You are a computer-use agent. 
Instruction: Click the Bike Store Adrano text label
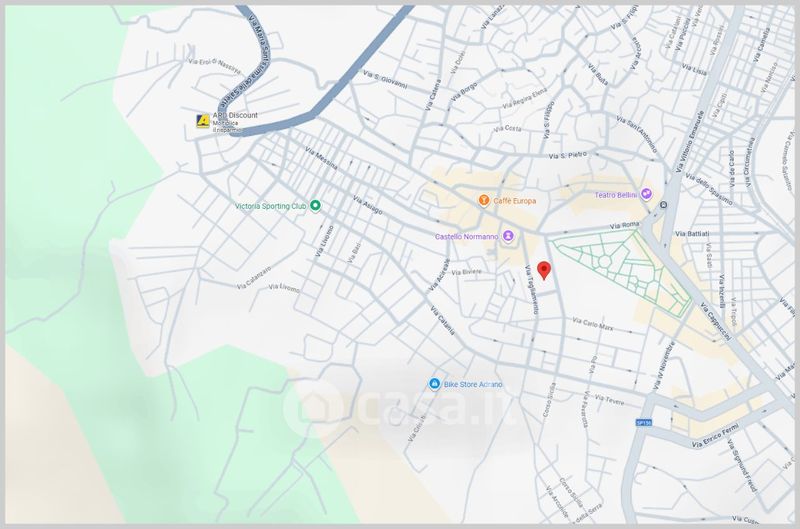point(474,385)
